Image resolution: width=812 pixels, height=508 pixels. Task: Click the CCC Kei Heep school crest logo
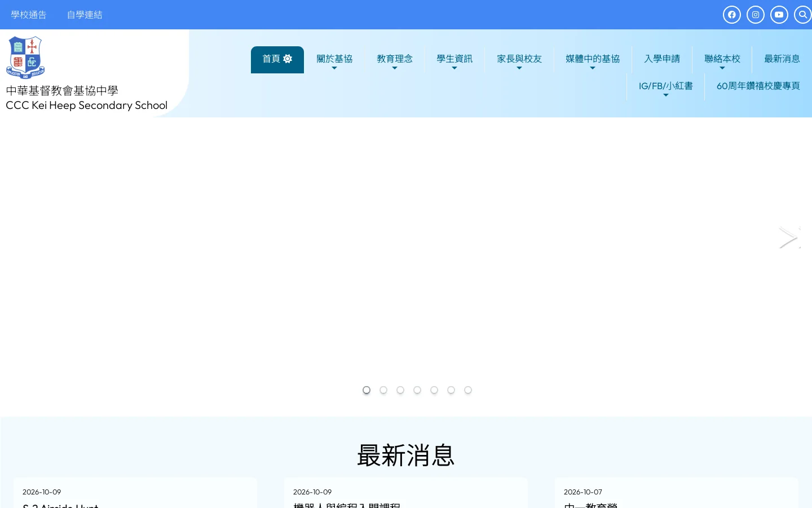point(25,57)
